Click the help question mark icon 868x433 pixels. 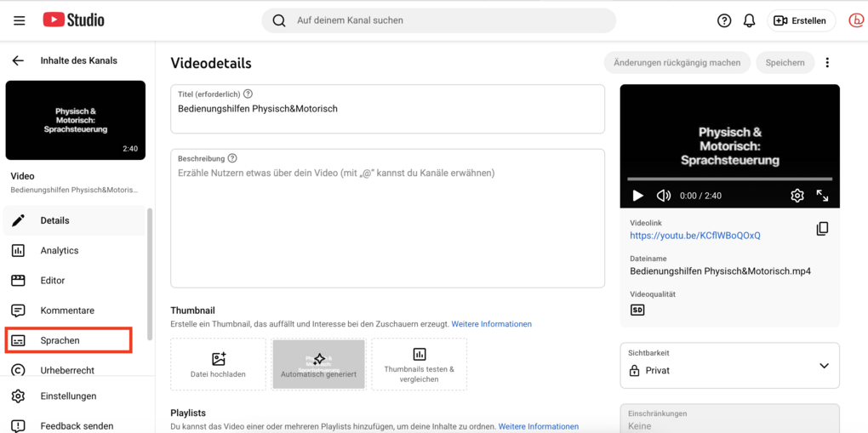pos(724,20)
